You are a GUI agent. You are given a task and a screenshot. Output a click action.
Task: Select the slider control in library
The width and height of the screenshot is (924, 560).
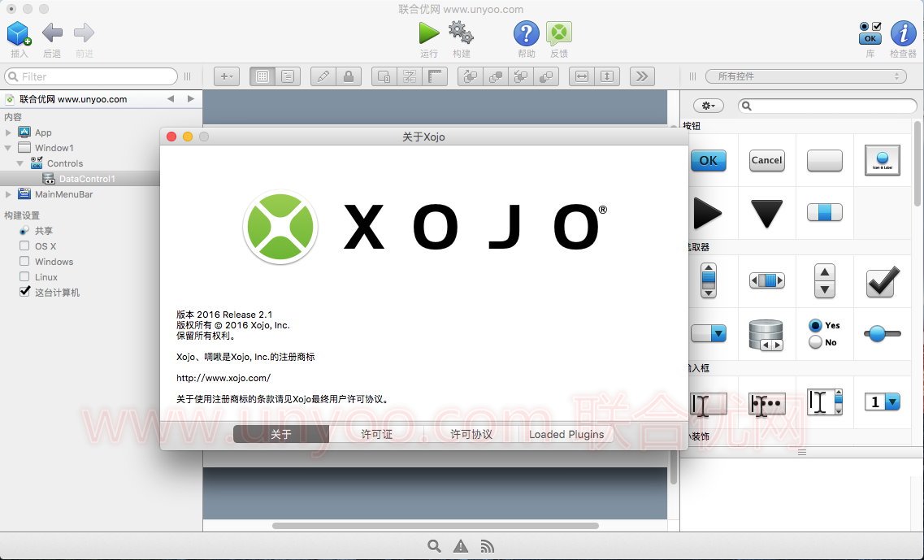coord(883,333)
